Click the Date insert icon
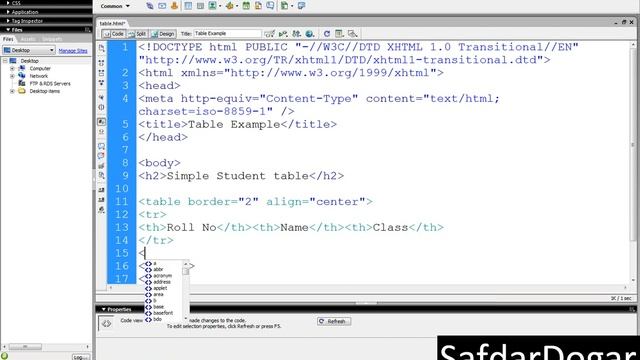This screenshot has width=640, height=360. pos(246,6)
